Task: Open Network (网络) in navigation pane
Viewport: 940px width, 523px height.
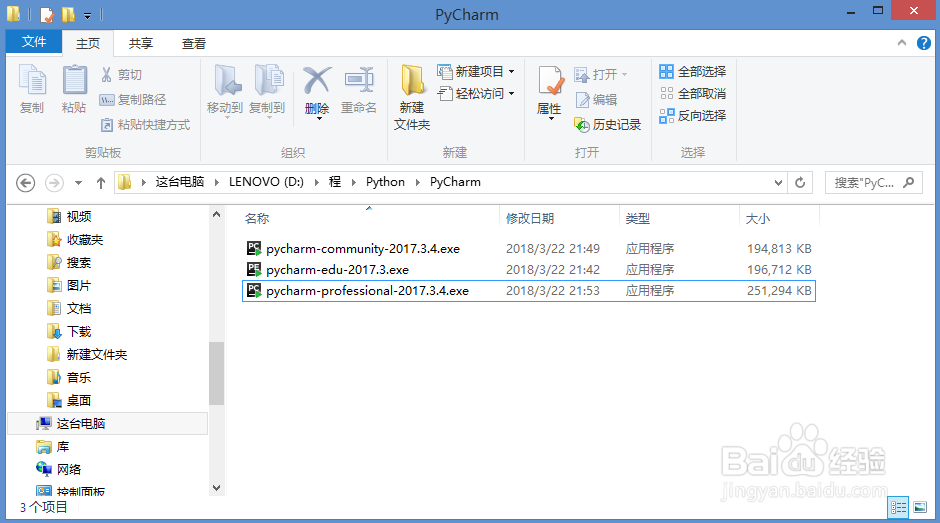Action: pyautogui.click(x=59, y=469)
